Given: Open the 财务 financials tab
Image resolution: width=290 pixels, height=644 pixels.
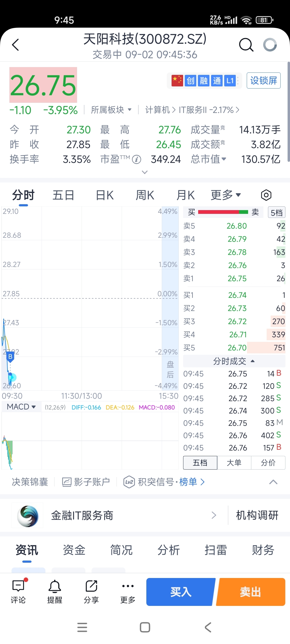Looking at the screenshot, I should click(263, 550).
